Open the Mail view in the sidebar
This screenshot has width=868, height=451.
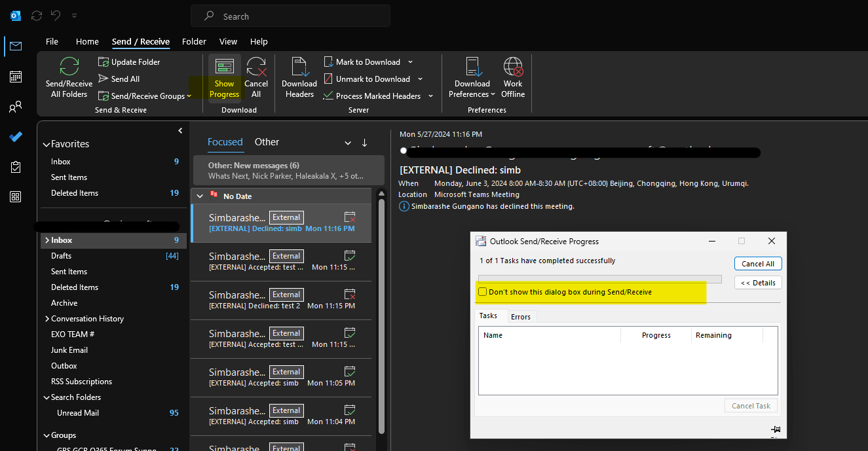[x=16, y=46]
